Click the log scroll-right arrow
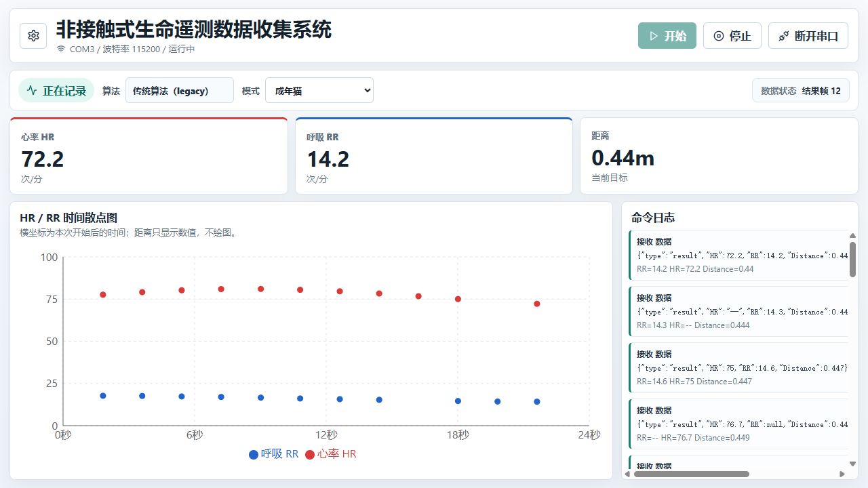 [842, 474]
